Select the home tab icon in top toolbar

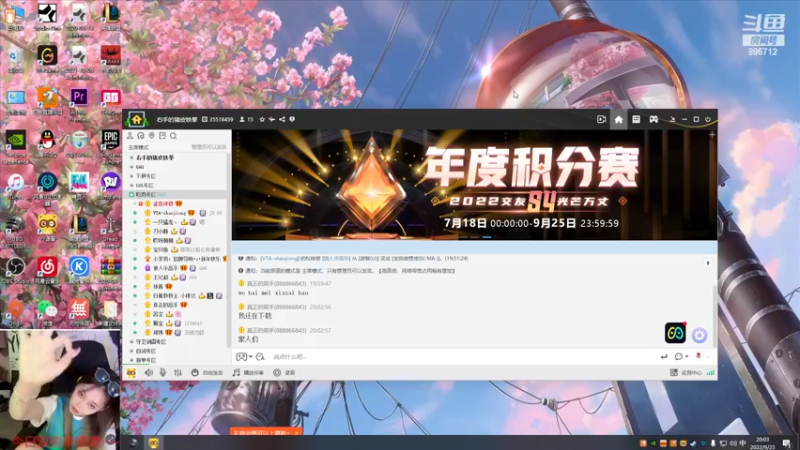pos(618,119)
